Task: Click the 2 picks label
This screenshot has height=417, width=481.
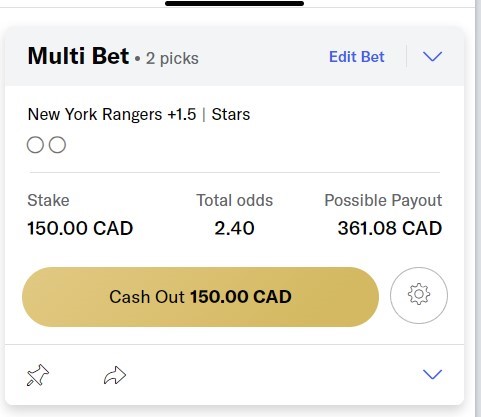Action: [172, 58]
